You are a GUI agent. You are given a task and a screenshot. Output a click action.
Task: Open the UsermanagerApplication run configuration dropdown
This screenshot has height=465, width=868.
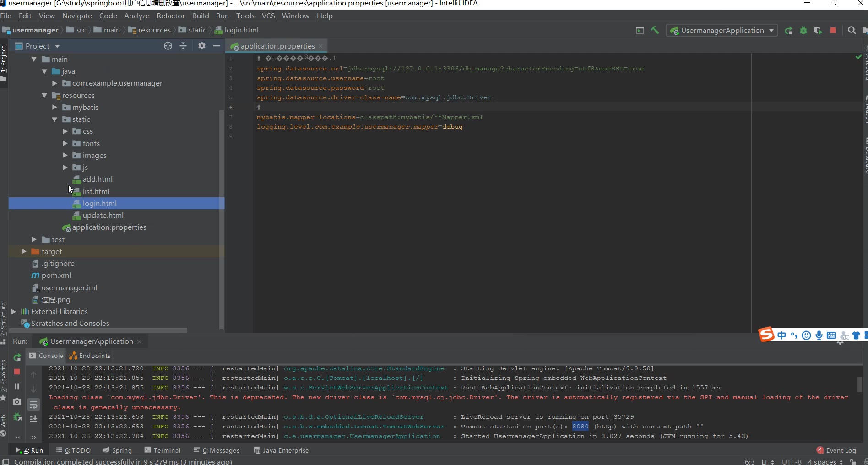(x=722, y=31)
